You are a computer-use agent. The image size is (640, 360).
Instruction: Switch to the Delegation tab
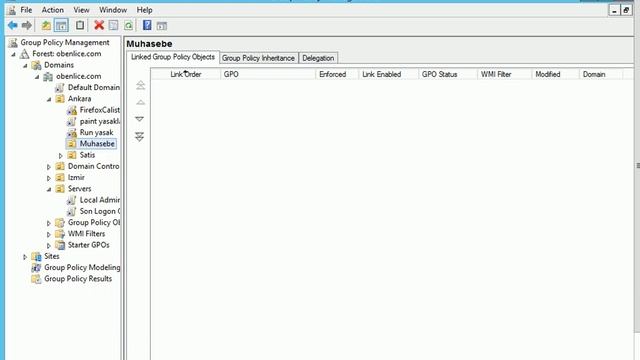pos(318,58)
